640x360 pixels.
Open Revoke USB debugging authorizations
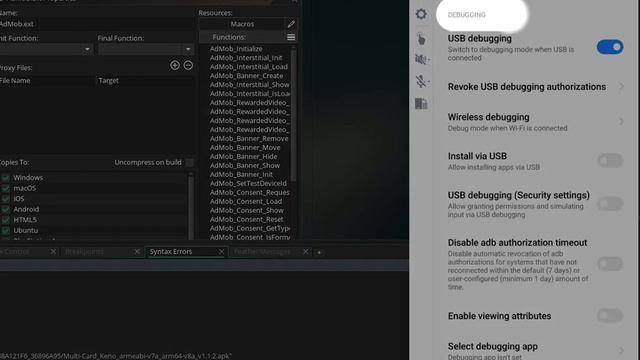(x=527, y=87)
